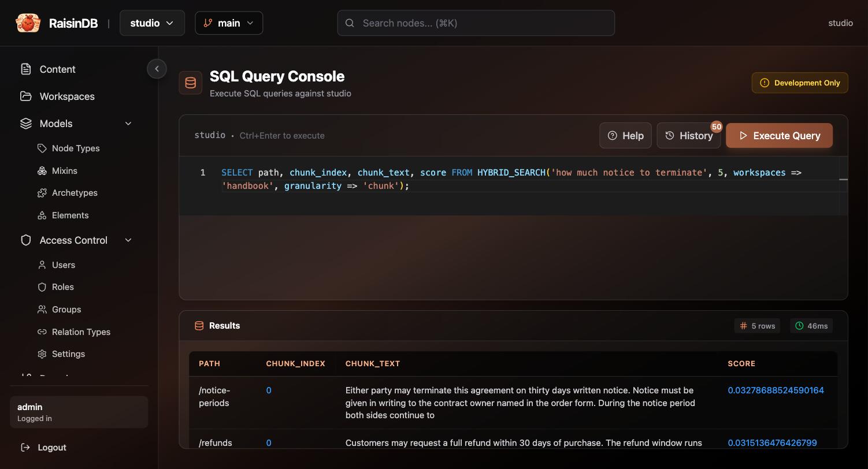Go to Archetypes
This screenshot has width=868, height=469.
pos(75,193)
